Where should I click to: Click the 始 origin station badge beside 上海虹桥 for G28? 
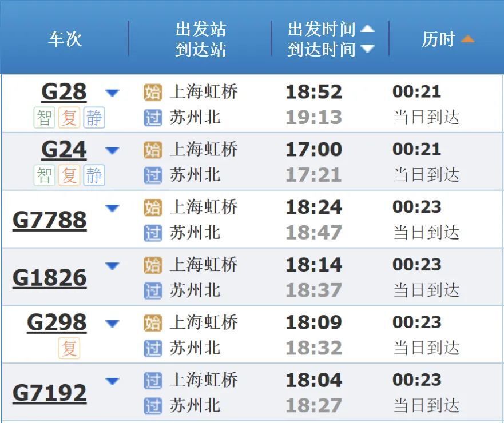(153, 91)
